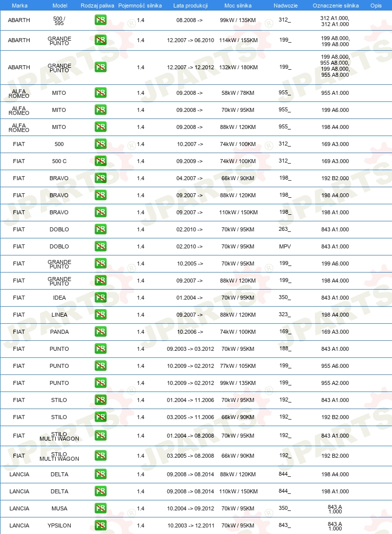
Task: Click the 500 C model cell
Action: pos(59,161)
